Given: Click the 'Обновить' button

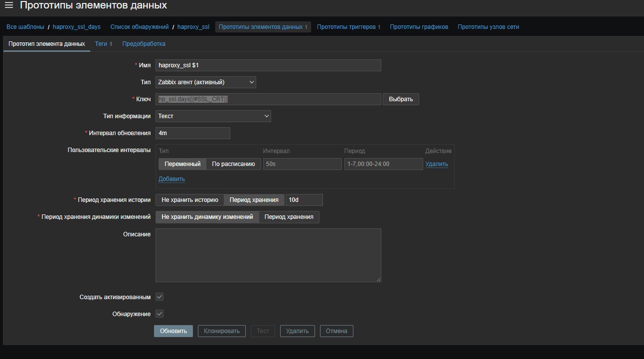Looking at the screenshot, I should (173, 331).
